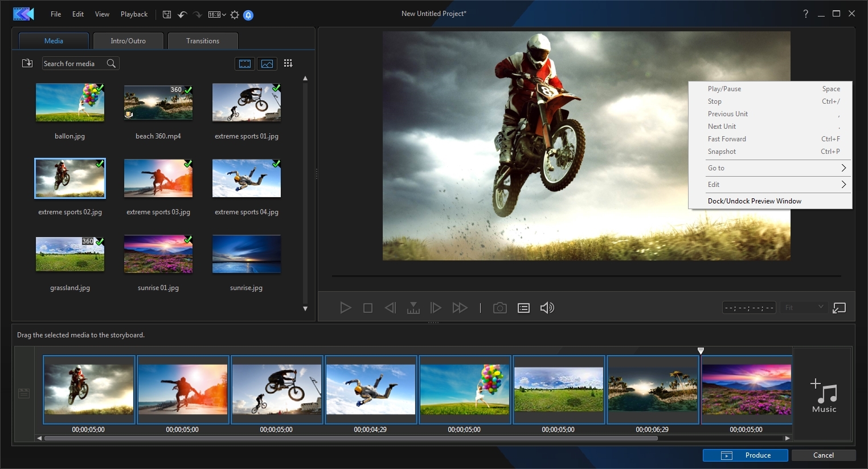Toggle image media filter button
The height and width of the screenshot is (469, 868).
coord(267,64)
